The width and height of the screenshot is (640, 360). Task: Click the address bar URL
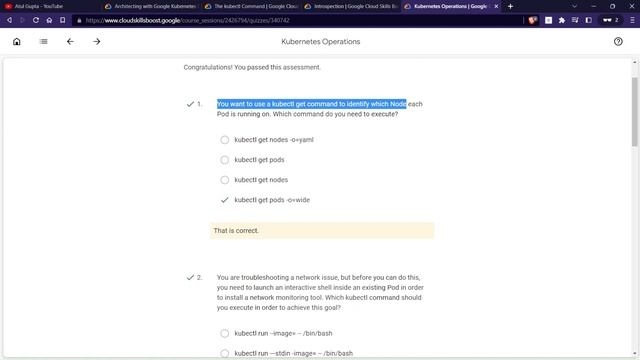(x=187, y=20)
